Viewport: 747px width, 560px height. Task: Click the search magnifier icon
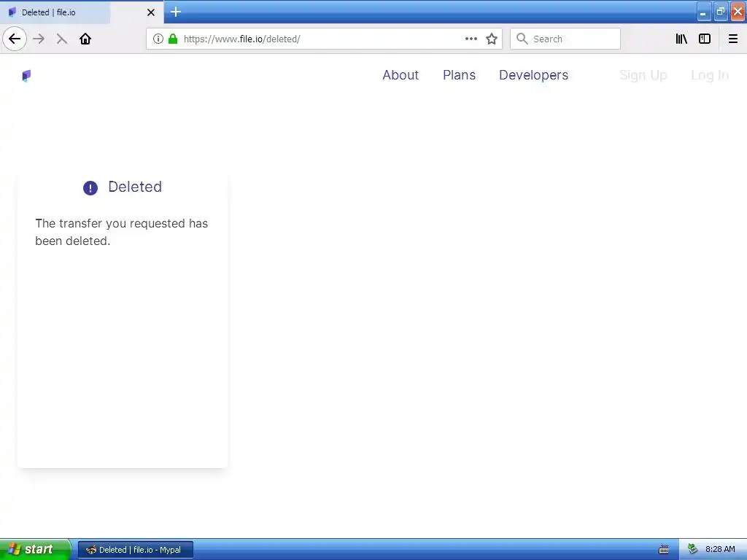[522, 39]
